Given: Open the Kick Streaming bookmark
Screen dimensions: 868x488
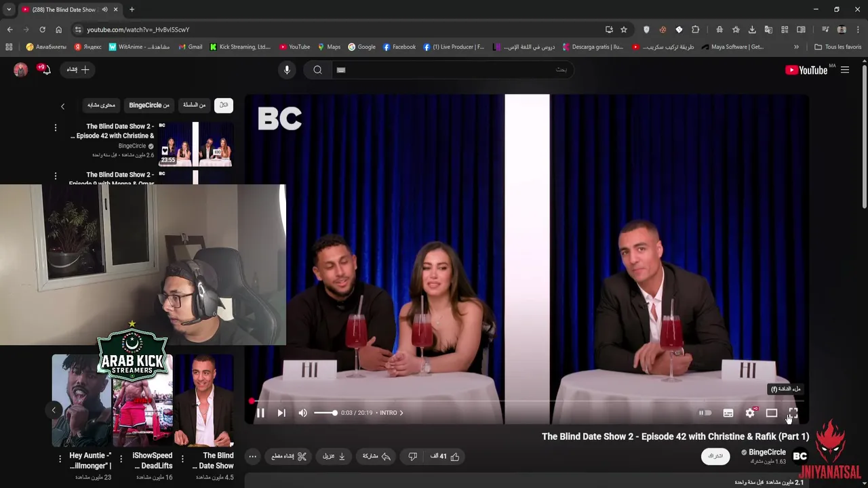Looking at the screenshot, I should (x=240, y=47).
